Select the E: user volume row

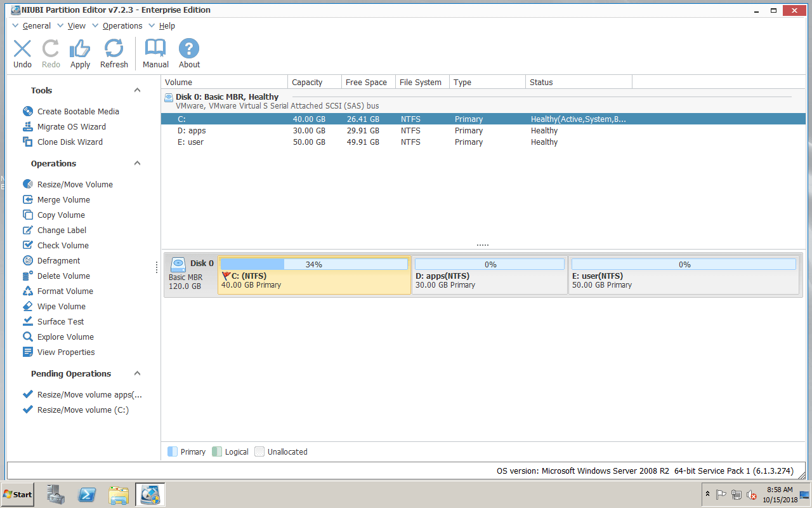pos(483,142)
